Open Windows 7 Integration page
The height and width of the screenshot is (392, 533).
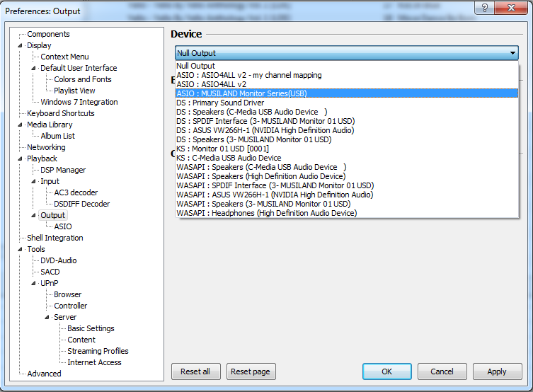(79, 102)
